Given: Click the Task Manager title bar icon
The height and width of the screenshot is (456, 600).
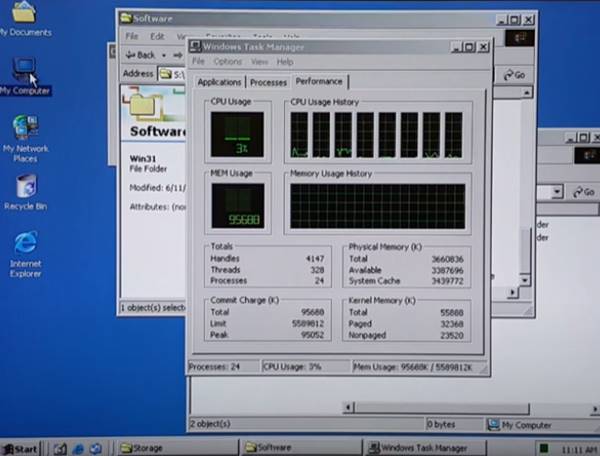Looking at the screenshot, I should [x=195, y=46].
